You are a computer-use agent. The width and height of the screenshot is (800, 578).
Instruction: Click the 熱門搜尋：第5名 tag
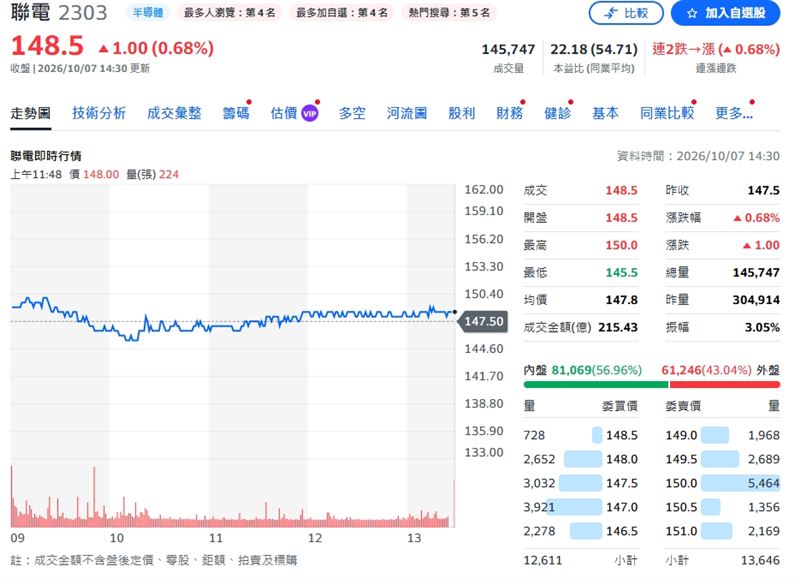(449, 12)
